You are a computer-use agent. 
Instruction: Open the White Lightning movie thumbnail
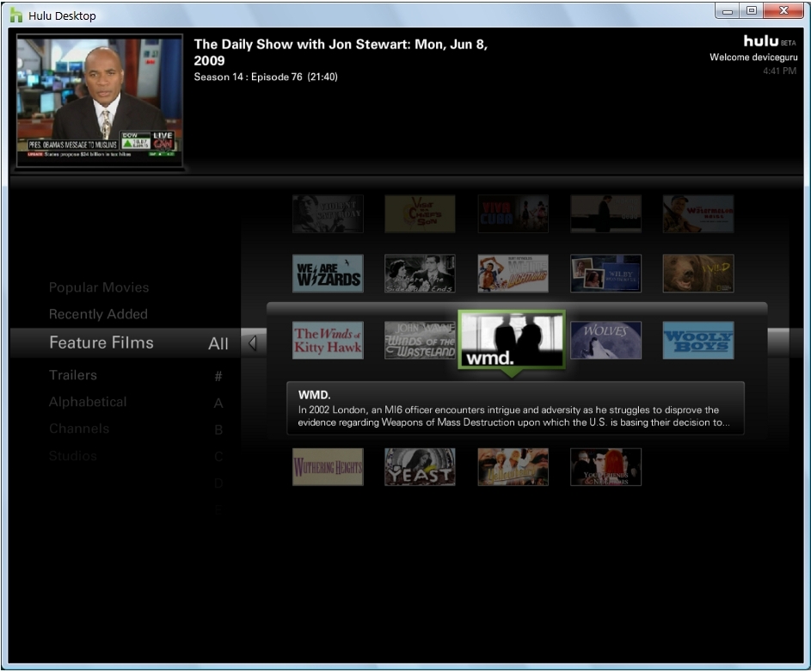(x=513, y=273)
